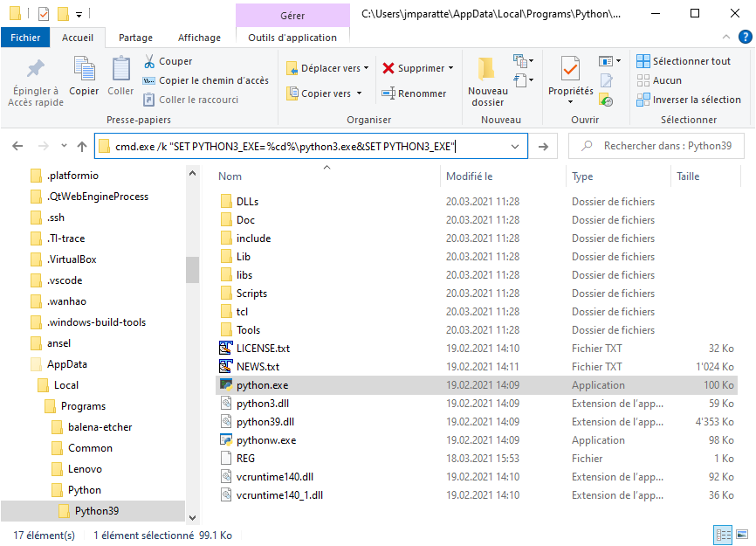The height and width of the screenshot is (546, 756).
Task: Click the Propriétés checkmark icon
Action: tap(570, 69)
